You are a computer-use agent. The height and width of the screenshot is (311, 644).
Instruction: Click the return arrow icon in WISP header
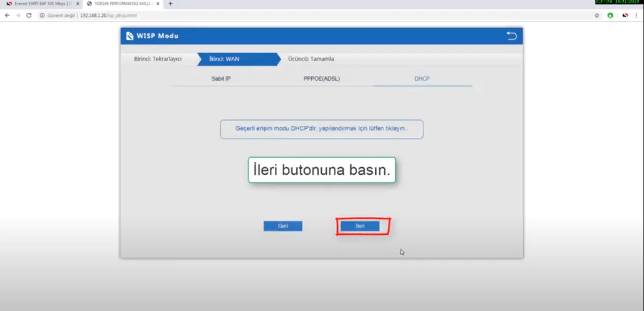512,36
